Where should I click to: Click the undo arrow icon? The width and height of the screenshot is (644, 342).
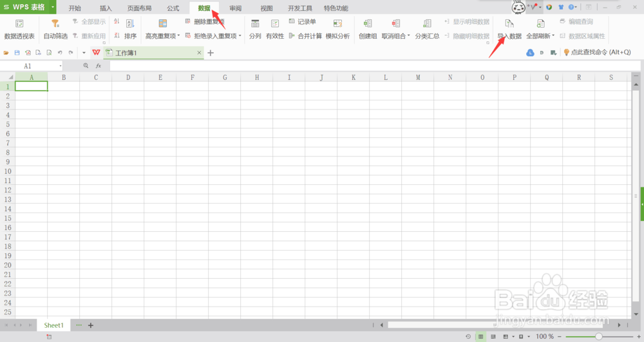click(60, 53)
